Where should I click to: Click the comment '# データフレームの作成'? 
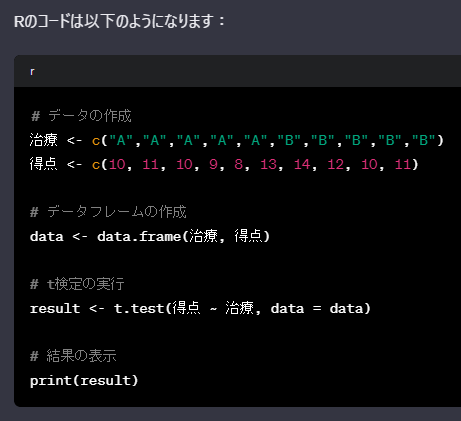(108, 212)
